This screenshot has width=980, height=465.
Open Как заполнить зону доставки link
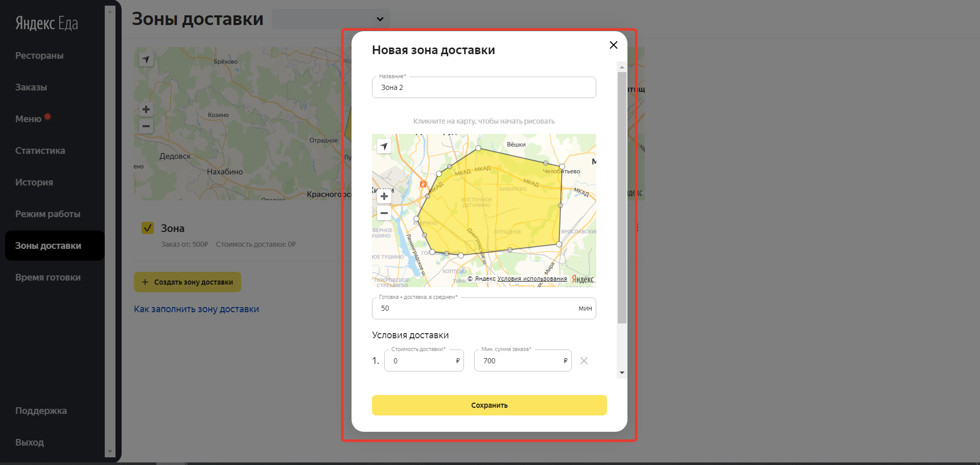click(x=196, y=309)
